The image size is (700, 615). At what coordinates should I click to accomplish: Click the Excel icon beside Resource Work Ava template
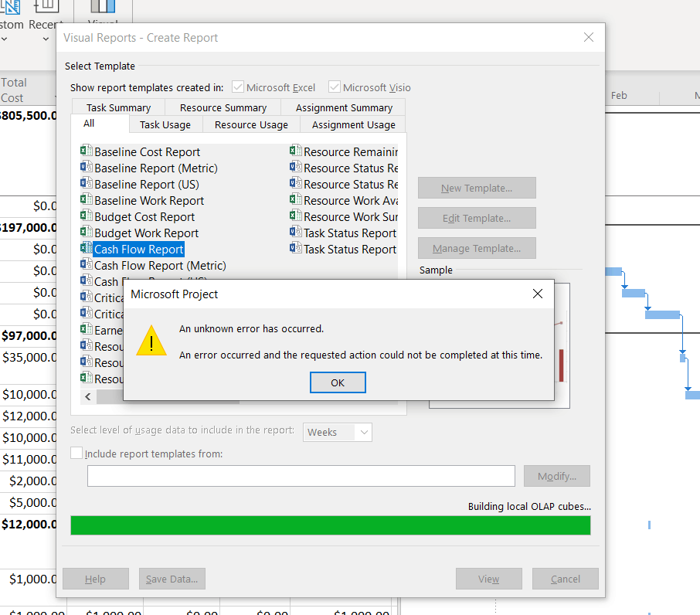pos(296,199)
